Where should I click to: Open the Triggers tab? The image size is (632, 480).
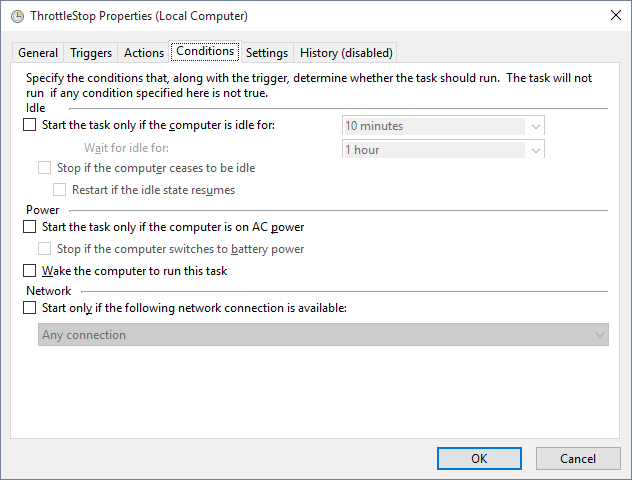tap(91, 53)
